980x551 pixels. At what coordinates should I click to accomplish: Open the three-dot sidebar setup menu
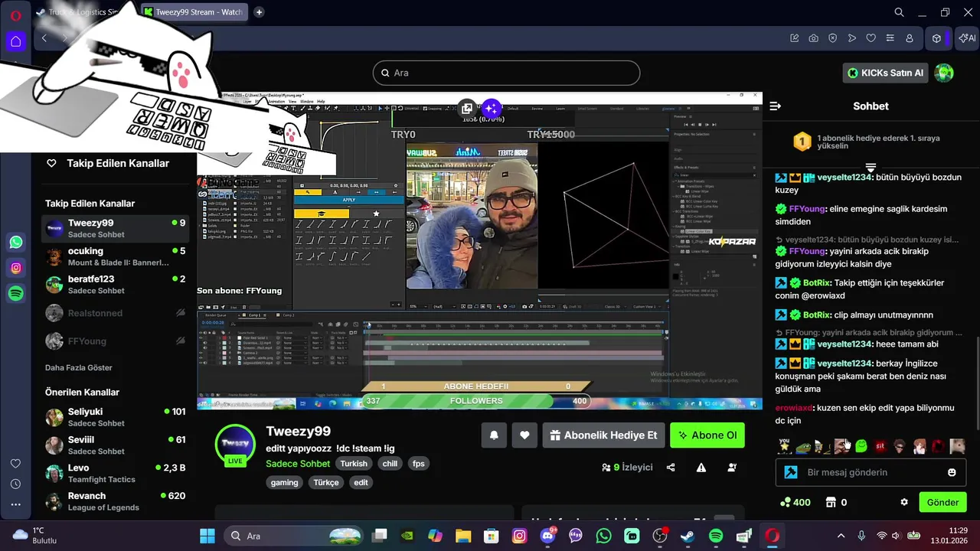coord(15,504)
